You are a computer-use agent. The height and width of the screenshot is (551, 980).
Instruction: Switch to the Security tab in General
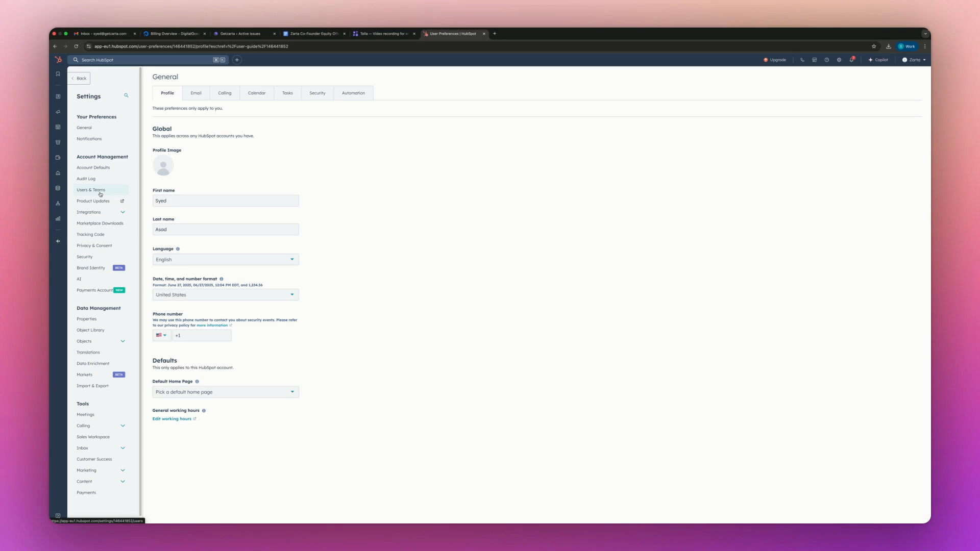317,93
